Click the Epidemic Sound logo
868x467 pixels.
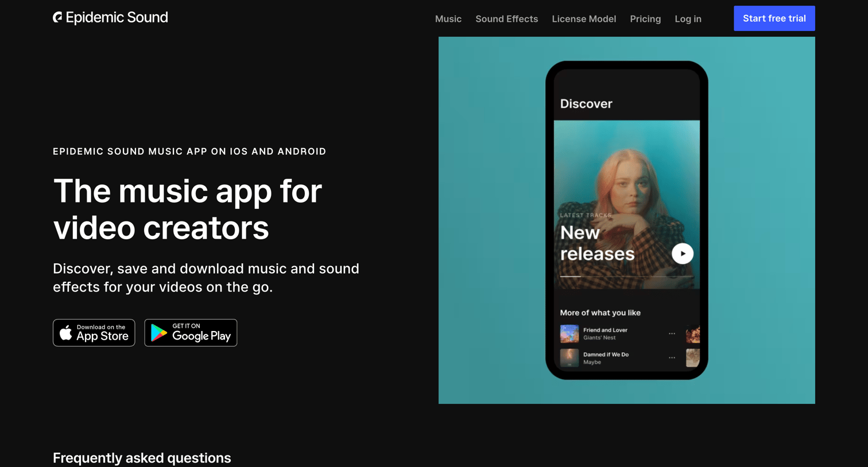click(x=110, y=18)
